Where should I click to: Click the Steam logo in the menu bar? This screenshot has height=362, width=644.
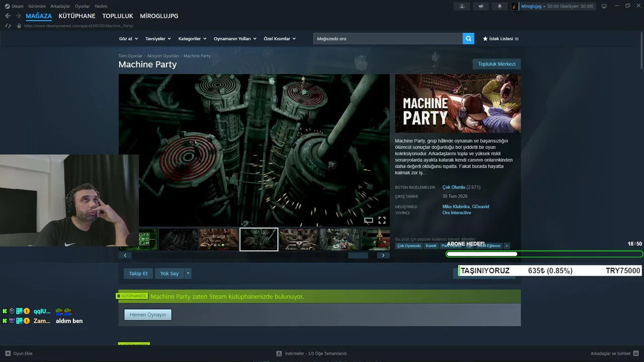pos(7,6)
